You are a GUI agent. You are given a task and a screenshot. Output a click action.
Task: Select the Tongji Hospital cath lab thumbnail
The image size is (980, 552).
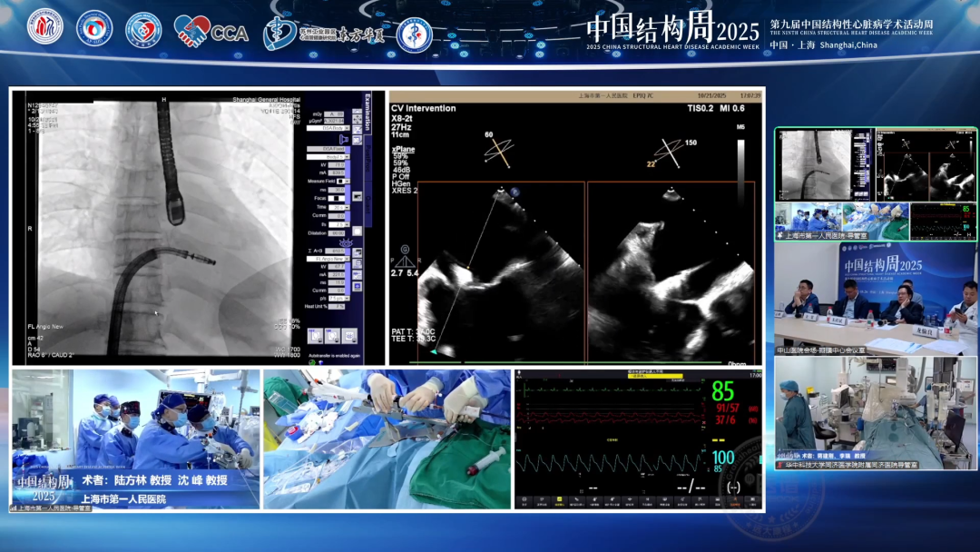point(875,413)
